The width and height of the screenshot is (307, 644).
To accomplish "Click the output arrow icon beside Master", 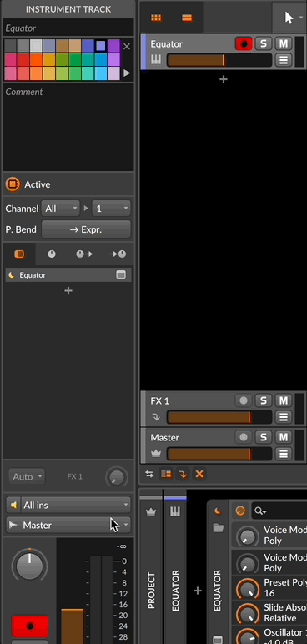I will (x=13, y=525).
